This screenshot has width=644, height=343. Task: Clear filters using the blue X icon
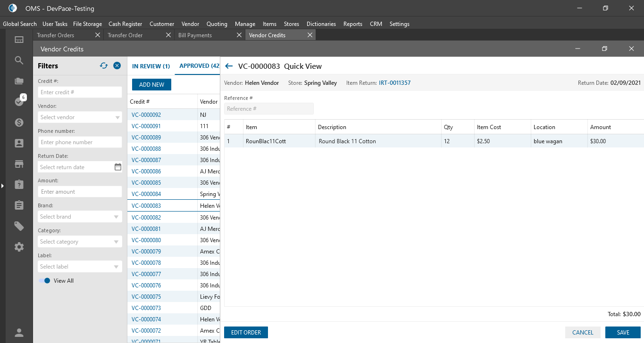(x=117, y=66)
